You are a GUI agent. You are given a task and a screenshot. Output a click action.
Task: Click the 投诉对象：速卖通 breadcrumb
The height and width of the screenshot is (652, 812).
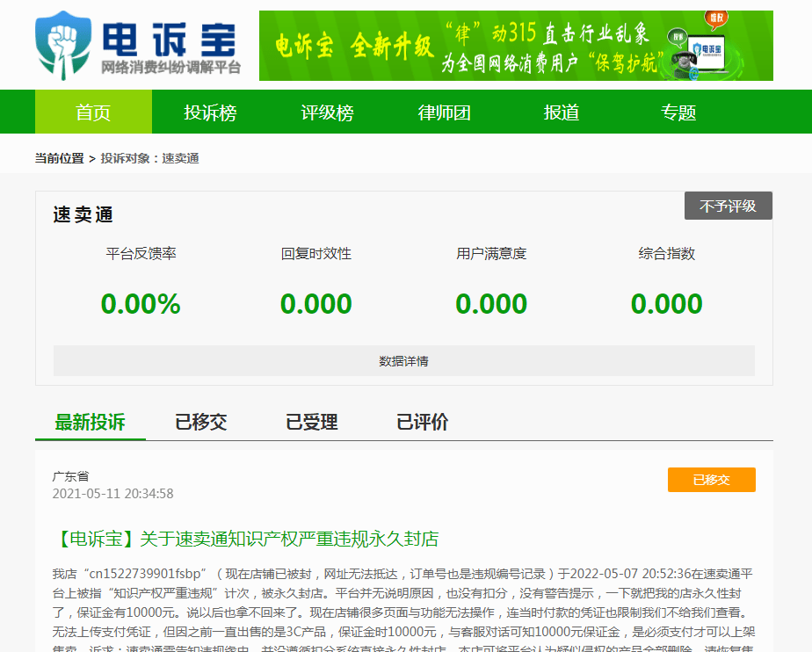(x=149, y=158)
